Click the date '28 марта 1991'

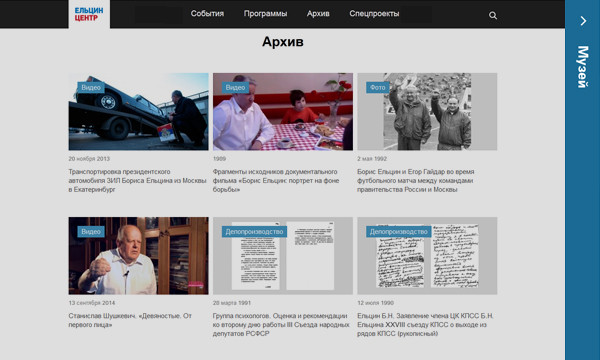coord(232,303)
